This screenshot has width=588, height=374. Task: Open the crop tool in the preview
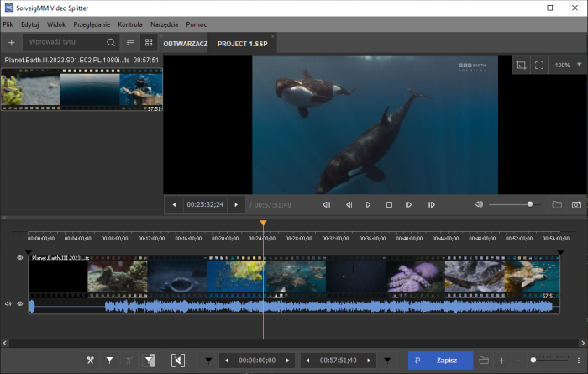point(521,65)
